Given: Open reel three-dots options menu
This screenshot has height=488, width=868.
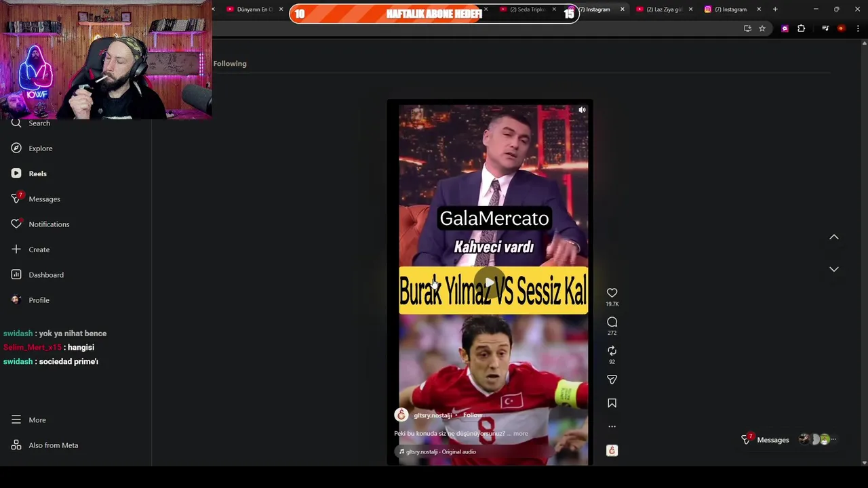Looking at the screenshot, I should [612, 426].
